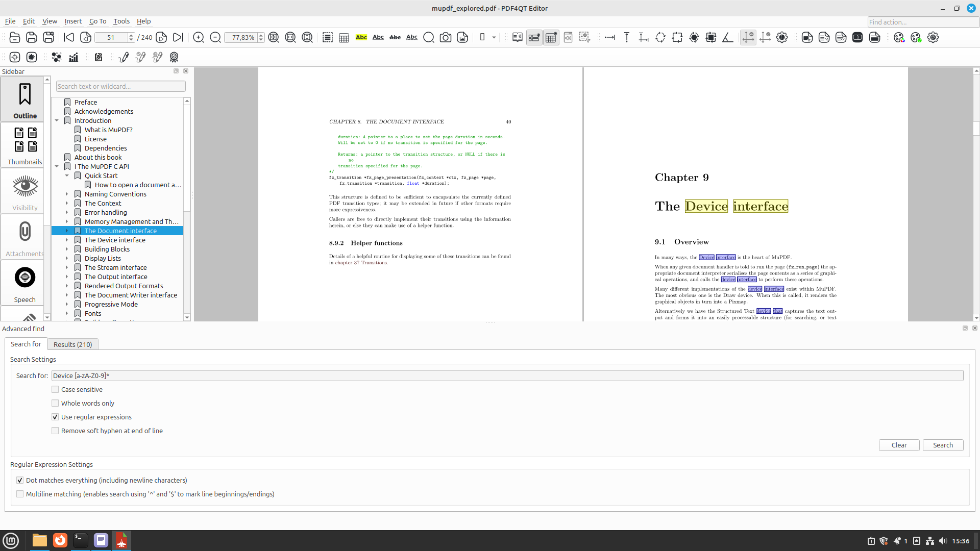Open the Attachments paperclip sidebar panel

coord(25,237)
